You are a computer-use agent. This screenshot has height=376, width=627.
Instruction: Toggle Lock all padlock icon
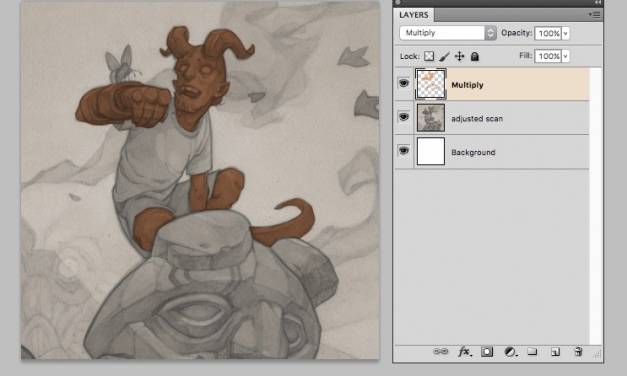click(x=475, y=56)
